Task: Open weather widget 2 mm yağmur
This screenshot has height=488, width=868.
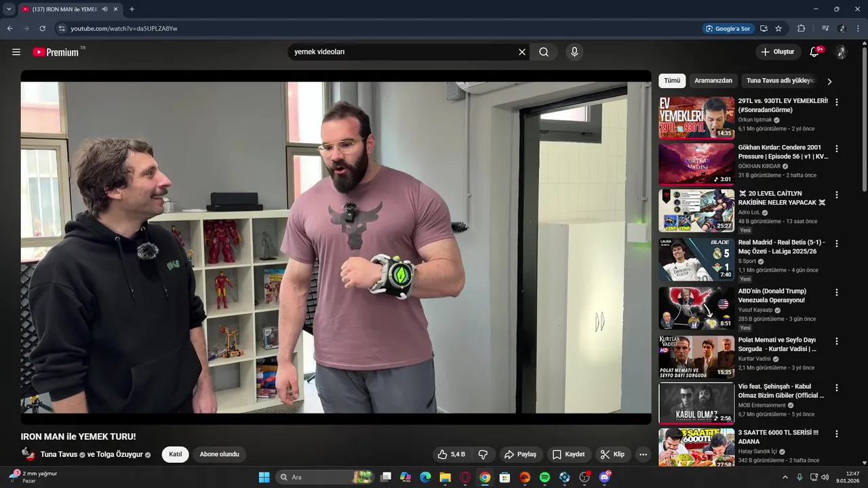Action: [34, 477]
